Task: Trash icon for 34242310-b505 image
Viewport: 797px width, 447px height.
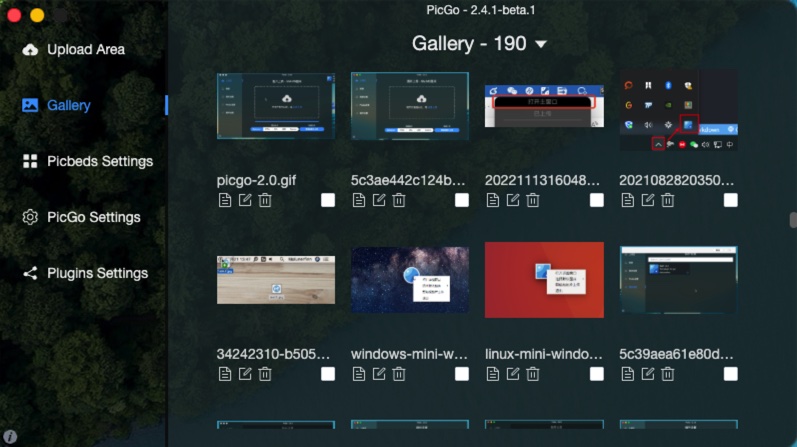Action: pos(265,374)
